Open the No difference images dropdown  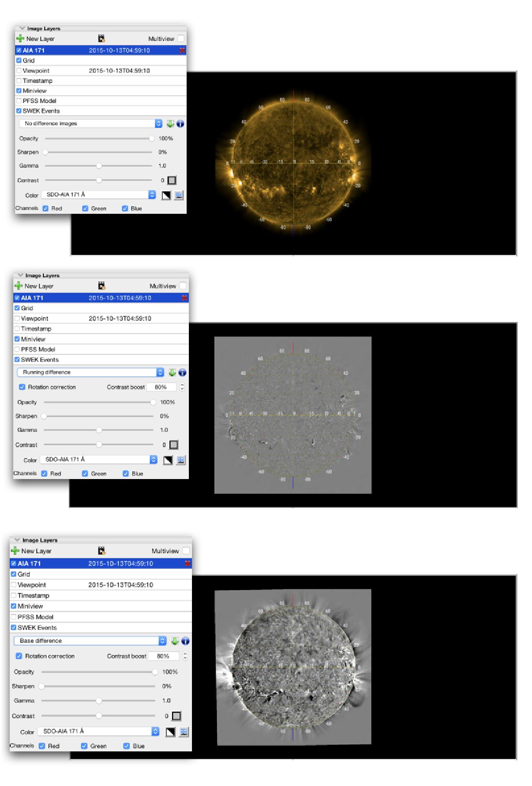tap(91, 124)
